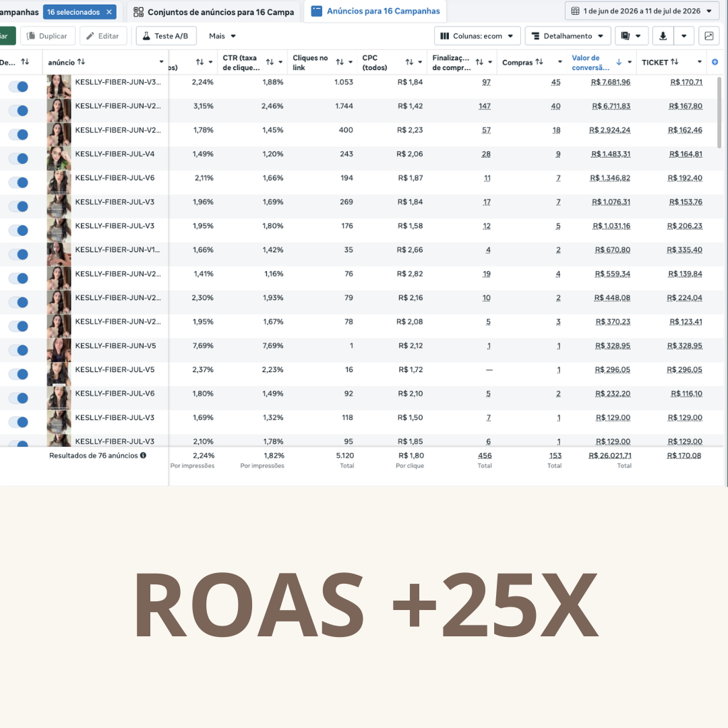Click total purchases value 153
The width and height of the screenshot is (728, 728).
555,456
